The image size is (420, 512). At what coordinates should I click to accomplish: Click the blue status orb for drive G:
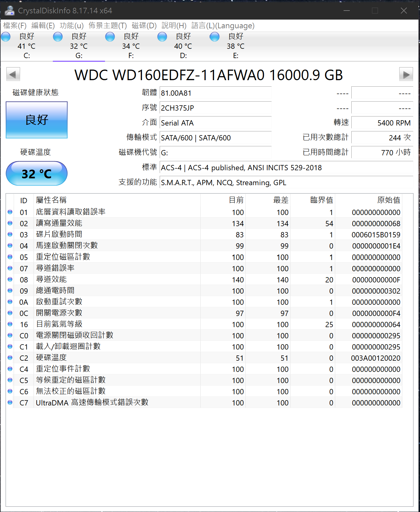tap(58, 37)
